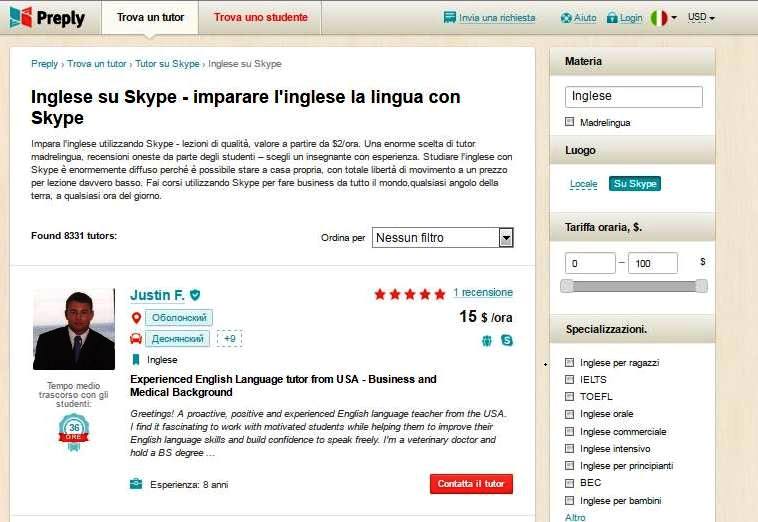Click the red location pin icon
758x522 pixels.
(136, 318)
